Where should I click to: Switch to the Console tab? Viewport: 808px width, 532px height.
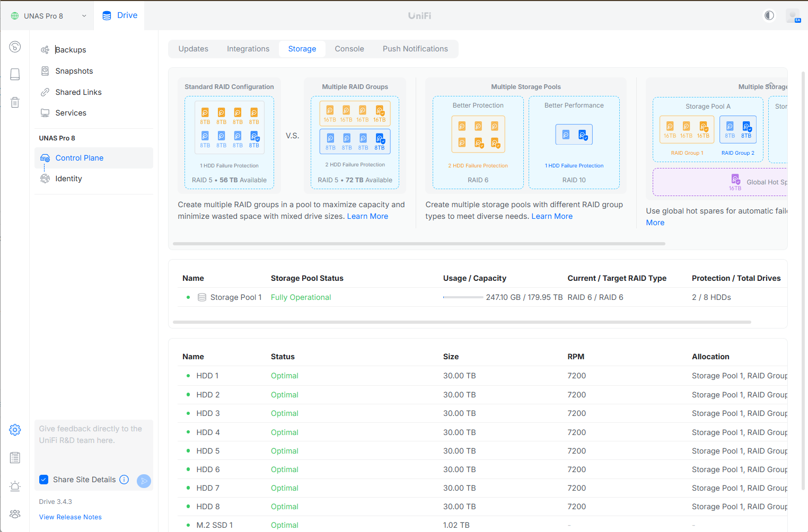[349, 49]
